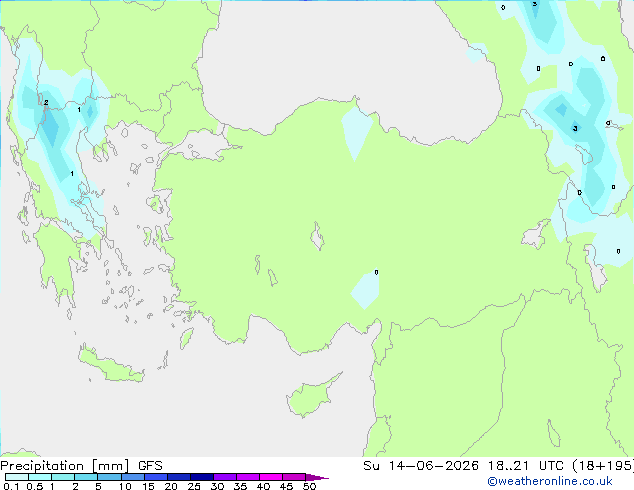Click the dark navy swatch between 25 and 30
The width and height of the screenshot is (634, 490).
(202, 477)
